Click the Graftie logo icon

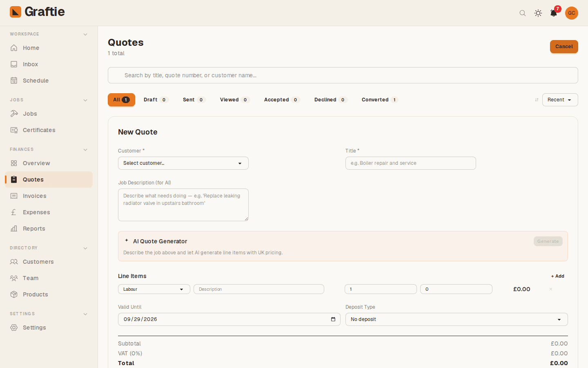tap(16, 12)
